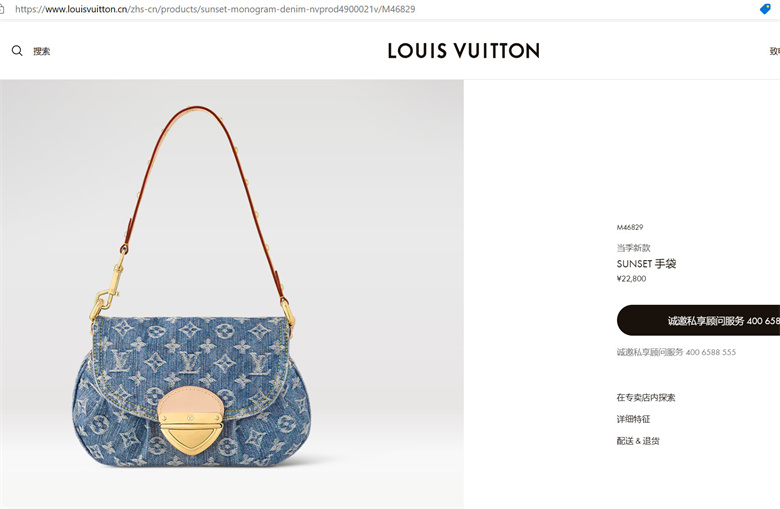Click the LOUIS VUITTON logo
Image resolution: width=780 pixels, height=509 pixels.
tap(464, 51)
